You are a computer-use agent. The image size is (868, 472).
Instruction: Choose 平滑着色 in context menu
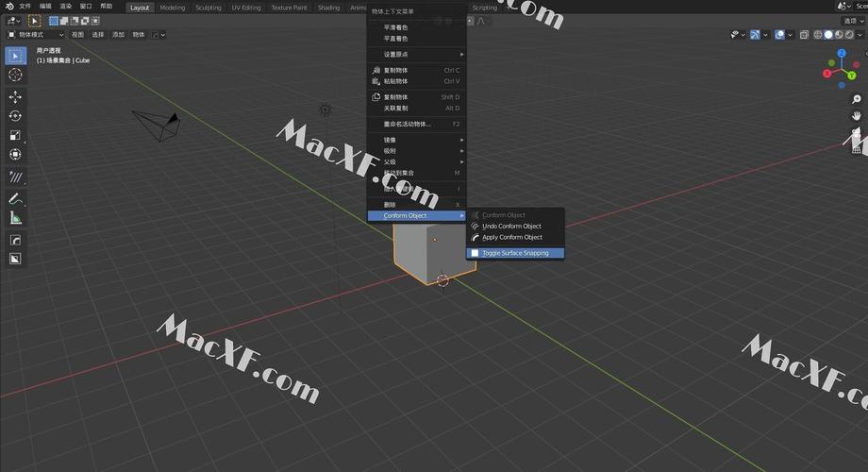point(417,27)
